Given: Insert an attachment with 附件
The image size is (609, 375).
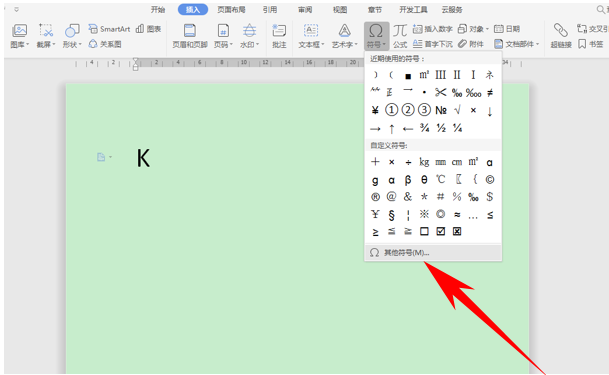Looking at the screenshot, I should pyautogui.click(x=471, y=44).
